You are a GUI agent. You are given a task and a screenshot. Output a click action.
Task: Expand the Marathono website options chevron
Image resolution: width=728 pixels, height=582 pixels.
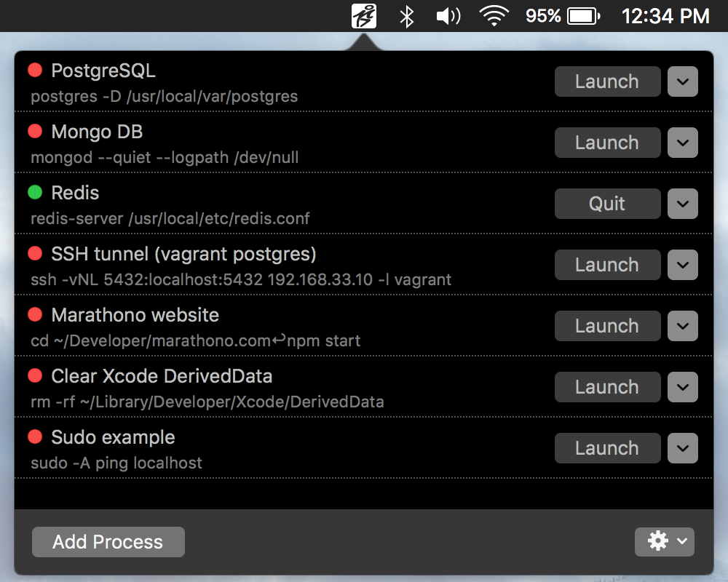pos(683,326)
